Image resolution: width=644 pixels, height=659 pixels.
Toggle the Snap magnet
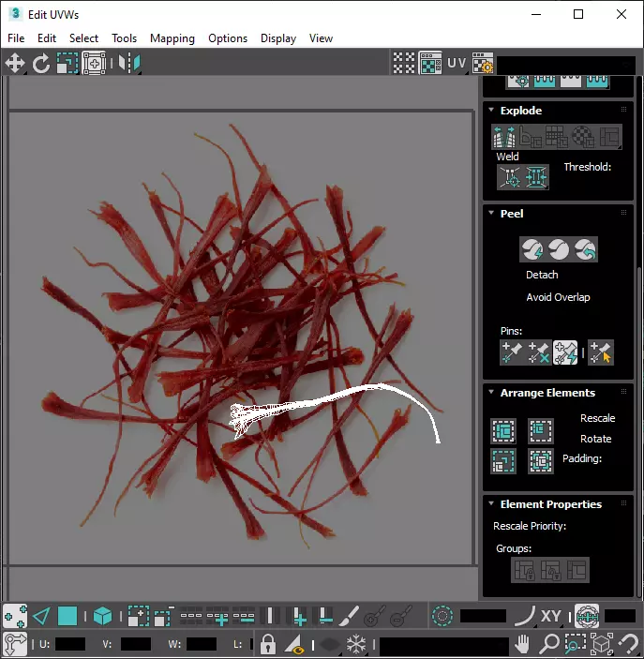click(629, 644)
